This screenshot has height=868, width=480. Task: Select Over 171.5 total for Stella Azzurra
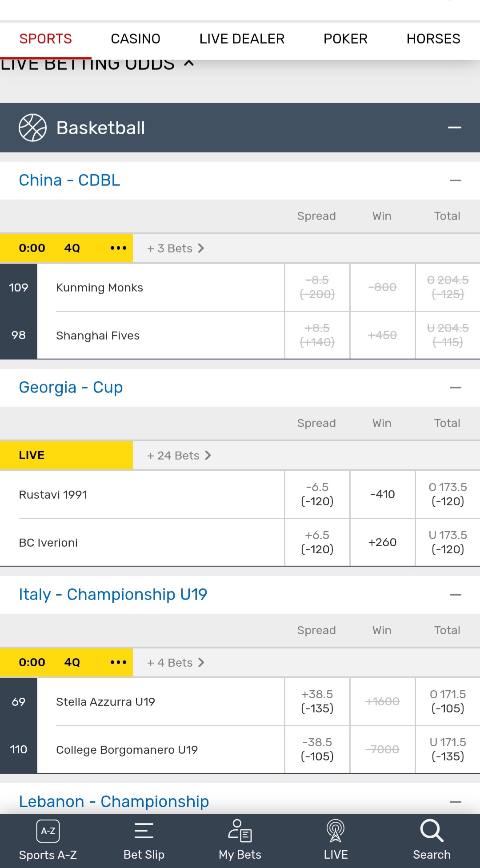click(x=448, y=701)
